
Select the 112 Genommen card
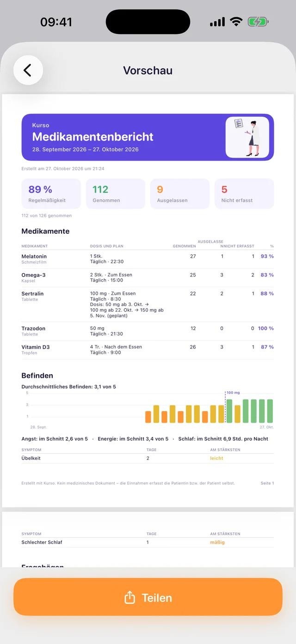point(116,194)
